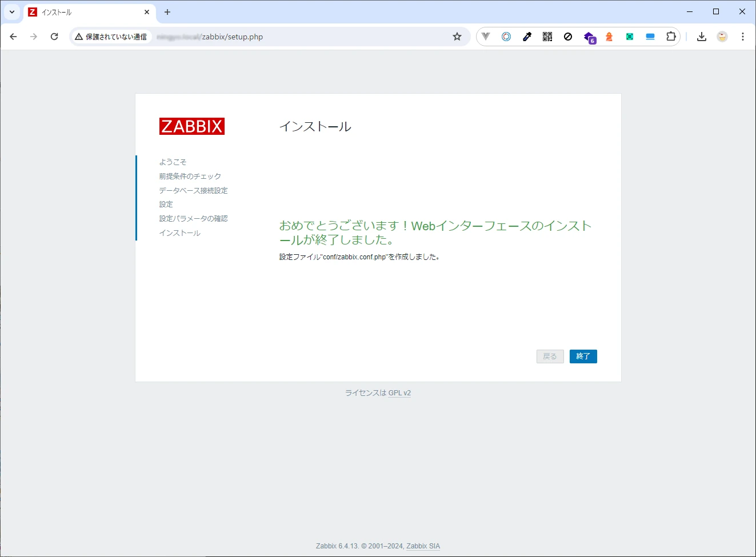Image resolution: width=756 pixels, height=557 pixels.
Task: Select the 設定 step in sidebar
Action: pos(166,205)
